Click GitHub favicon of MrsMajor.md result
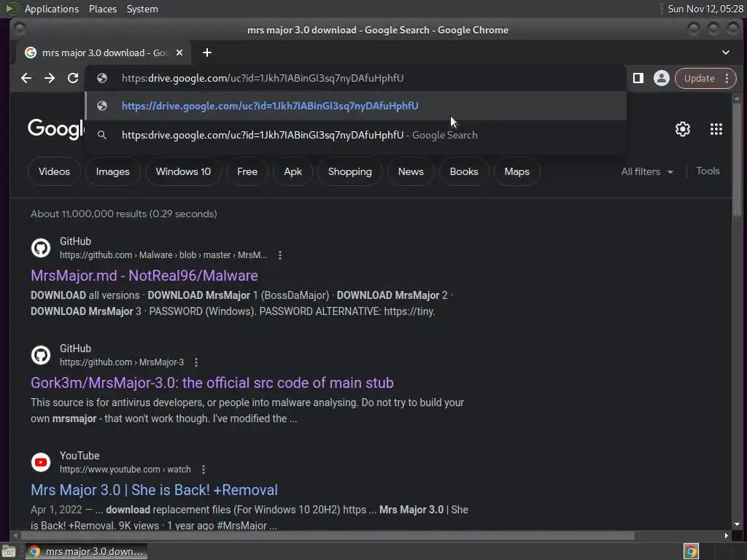This screenshot has height=560, width=747. click(x=41, y=248)
